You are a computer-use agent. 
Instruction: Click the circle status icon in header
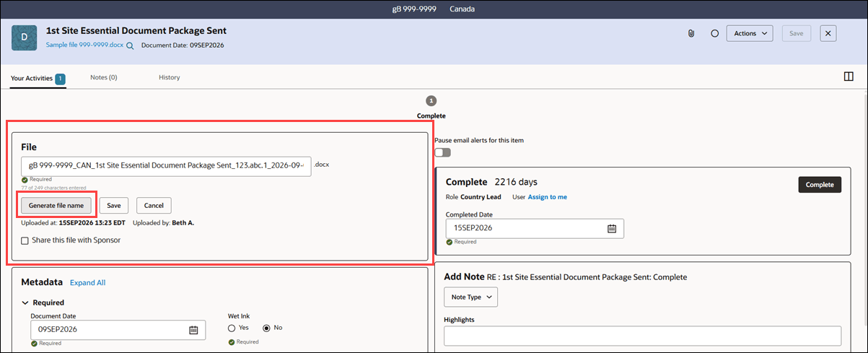(x=714, y=33)
